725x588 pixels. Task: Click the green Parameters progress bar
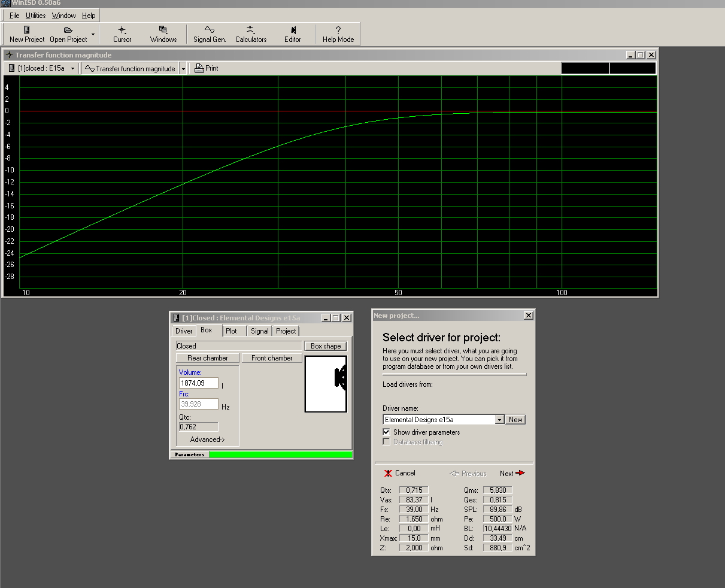point(280,454)
